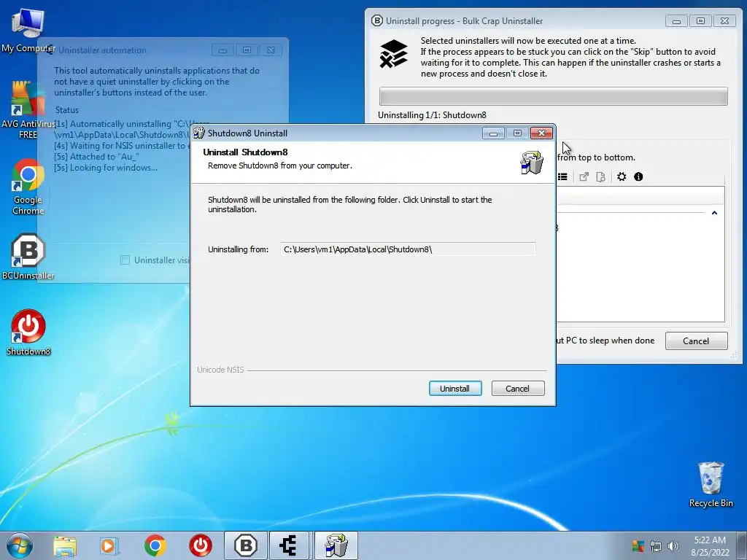Screen dimensions: 747x560
Task: Click the volume icon in system tray
Action: (673, 546)
